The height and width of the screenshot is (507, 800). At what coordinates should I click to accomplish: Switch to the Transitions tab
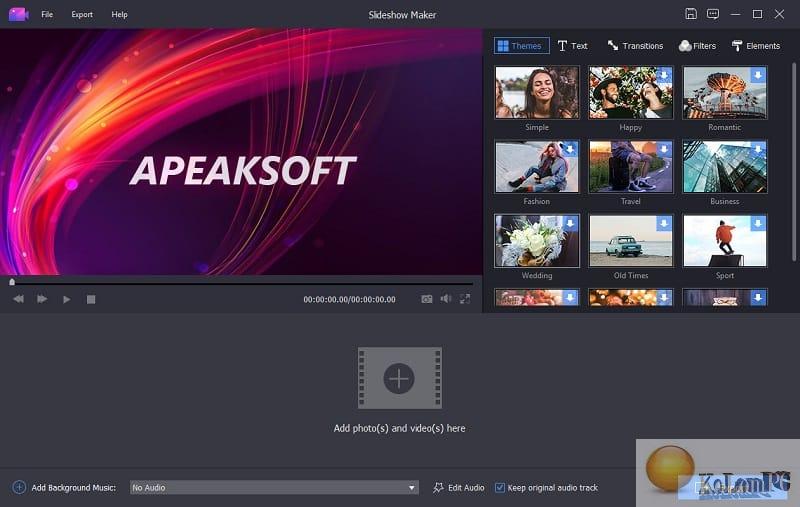[635, 46]
